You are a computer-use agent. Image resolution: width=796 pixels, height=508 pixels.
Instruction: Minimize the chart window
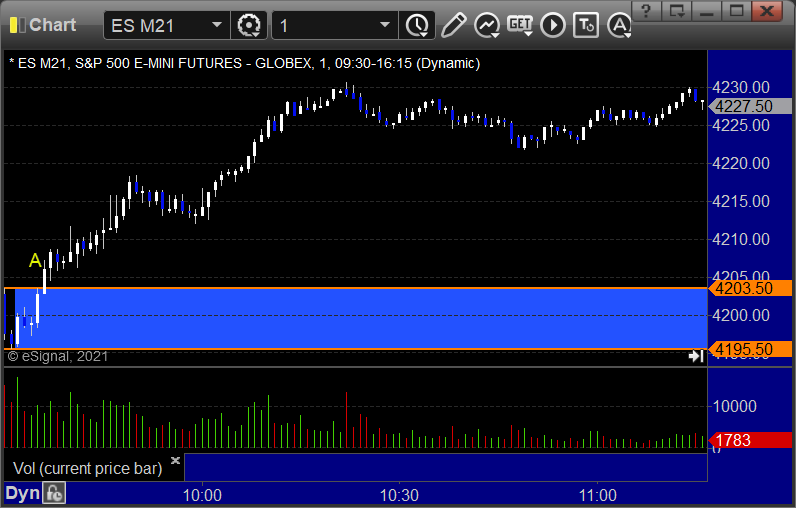point(707,11)
